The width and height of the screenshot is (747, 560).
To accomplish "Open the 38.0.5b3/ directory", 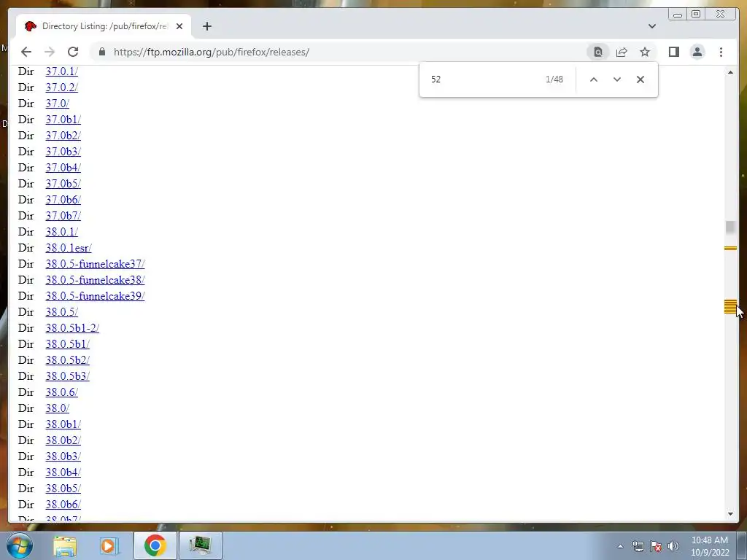I will 67,376.
